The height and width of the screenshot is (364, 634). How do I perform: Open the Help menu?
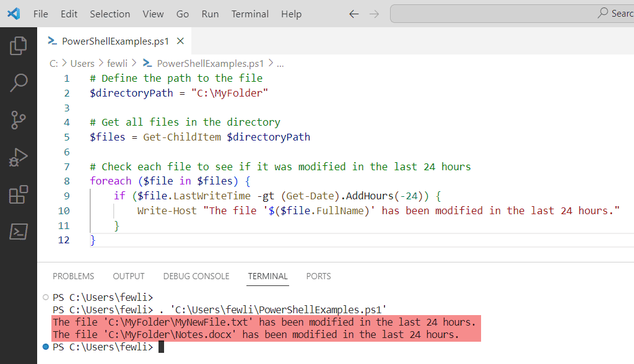(x=291, y=14)
